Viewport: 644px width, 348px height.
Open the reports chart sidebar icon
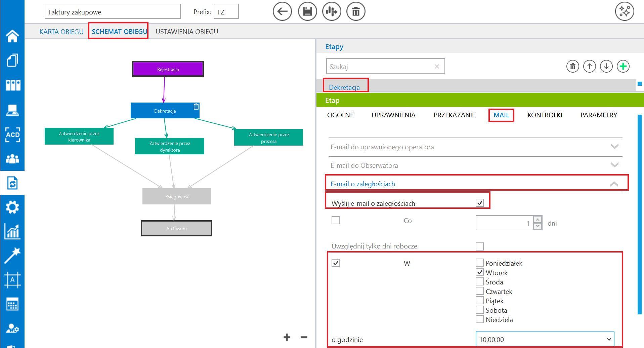tap(12, 231)
